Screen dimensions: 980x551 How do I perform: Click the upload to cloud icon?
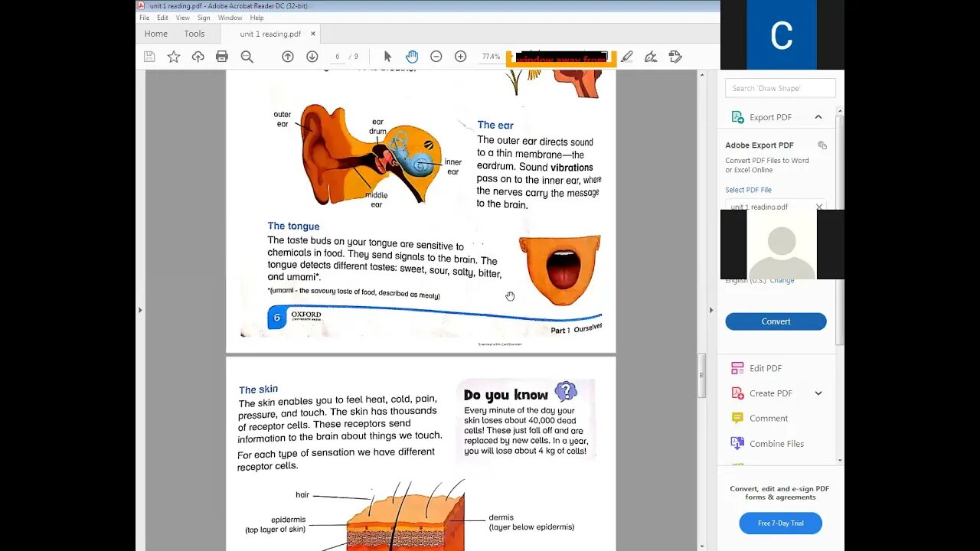coord(198,57)
